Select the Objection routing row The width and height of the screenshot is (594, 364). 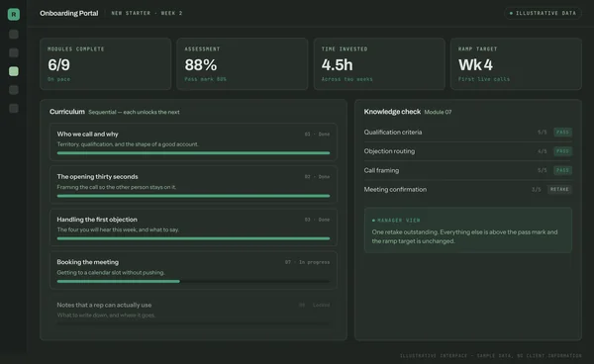tap(468, 151)
